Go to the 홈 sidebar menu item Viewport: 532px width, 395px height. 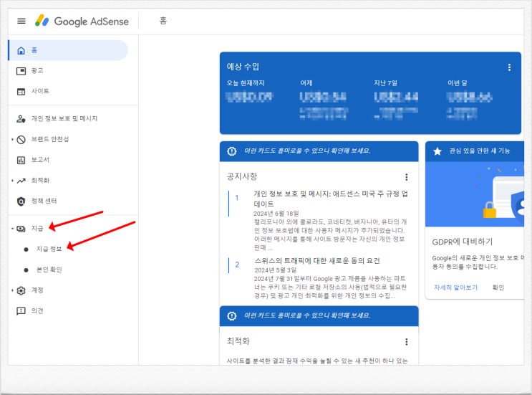68,50
